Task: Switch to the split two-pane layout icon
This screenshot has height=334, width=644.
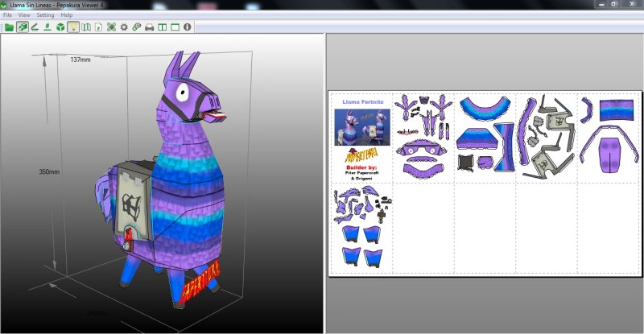Action: point(162,27)
